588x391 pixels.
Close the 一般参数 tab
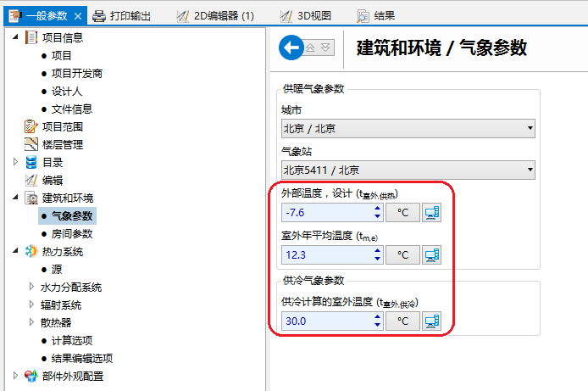tap(79, 15)
